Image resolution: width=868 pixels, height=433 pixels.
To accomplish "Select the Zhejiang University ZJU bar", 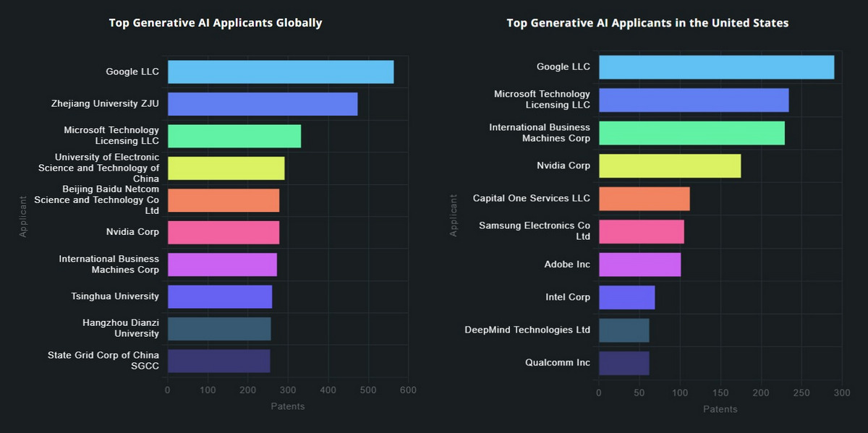I will click(263, 104).
